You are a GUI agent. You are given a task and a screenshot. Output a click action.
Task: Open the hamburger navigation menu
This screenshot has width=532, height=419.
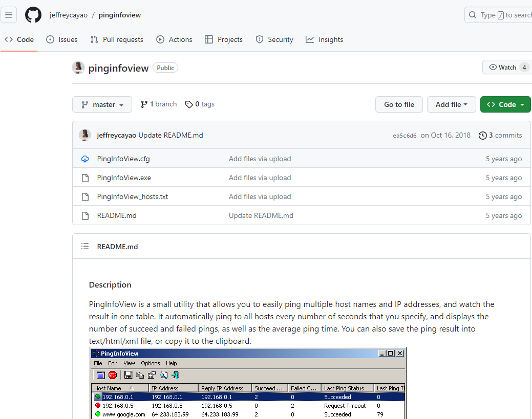click(x=9, y=15)
